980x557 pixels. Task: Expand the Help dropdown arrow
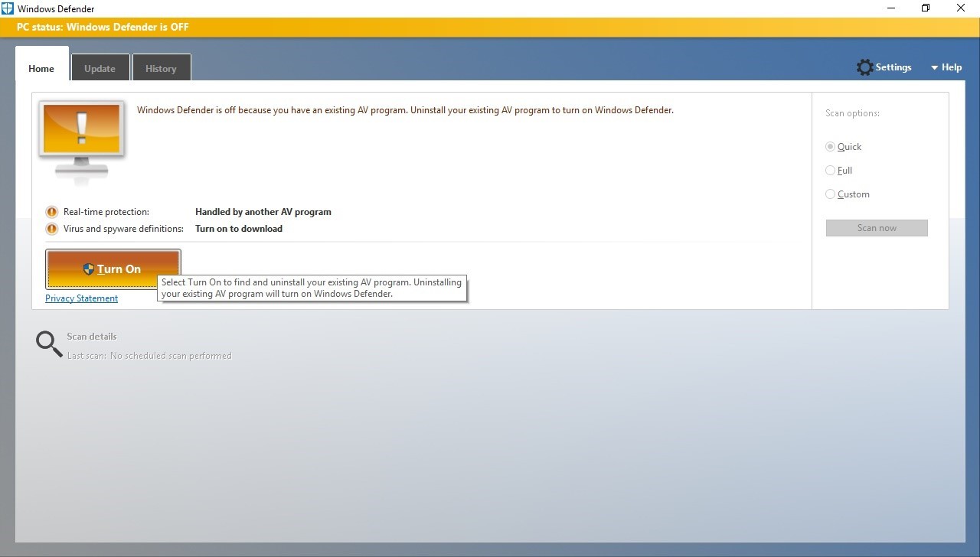pos(934,68)
